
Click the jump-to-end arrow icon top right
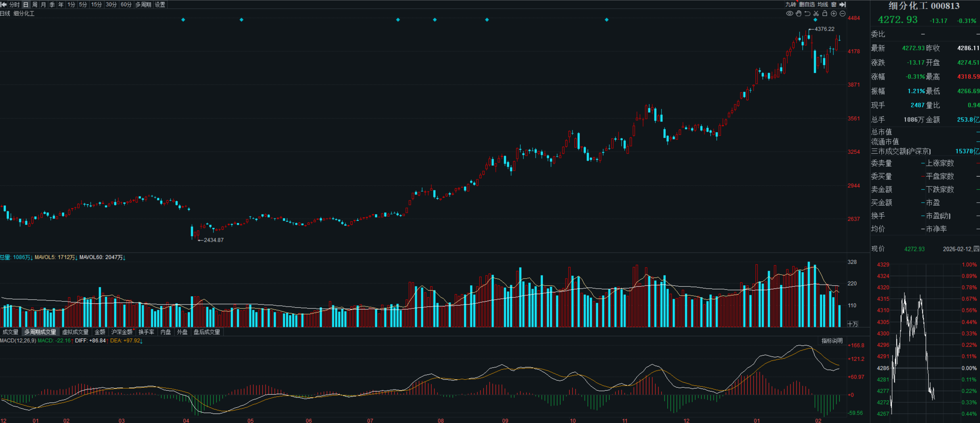click(x=843, y=5)
